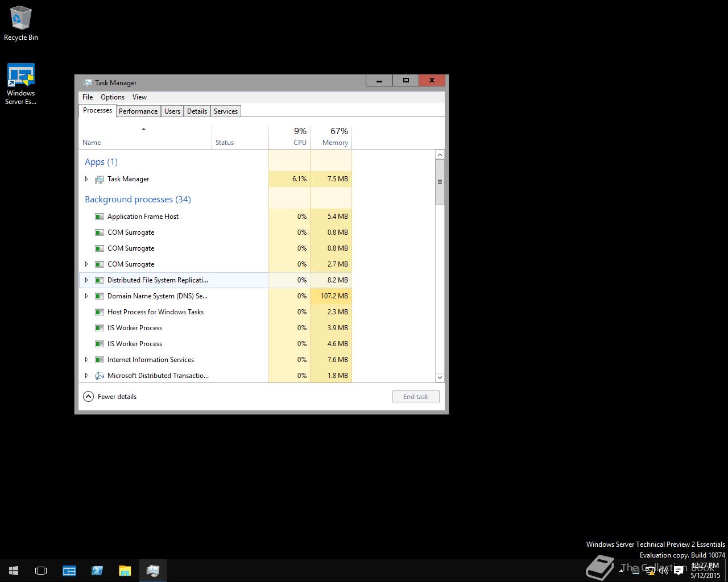This screenshot has width=728, height=582.
Task: Select the Task Manager app row icon
Action: point(100,179)
